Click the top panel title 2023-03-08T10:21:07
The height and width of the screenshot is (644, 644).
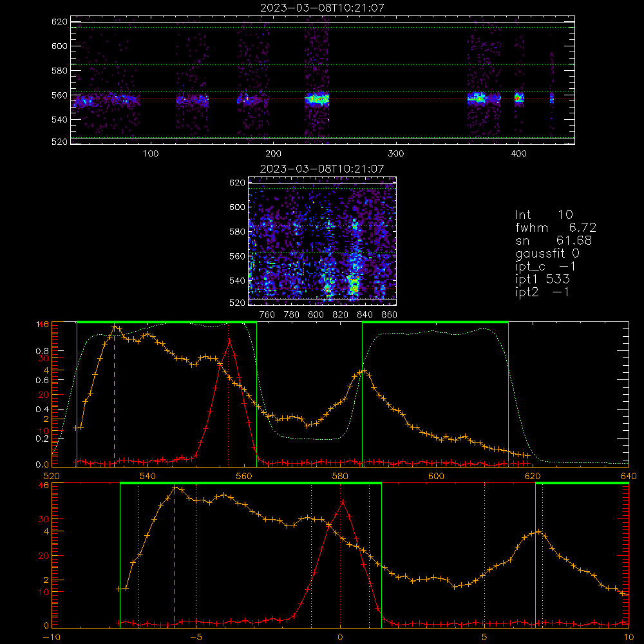pyautogui.click(x=322, y=8)
